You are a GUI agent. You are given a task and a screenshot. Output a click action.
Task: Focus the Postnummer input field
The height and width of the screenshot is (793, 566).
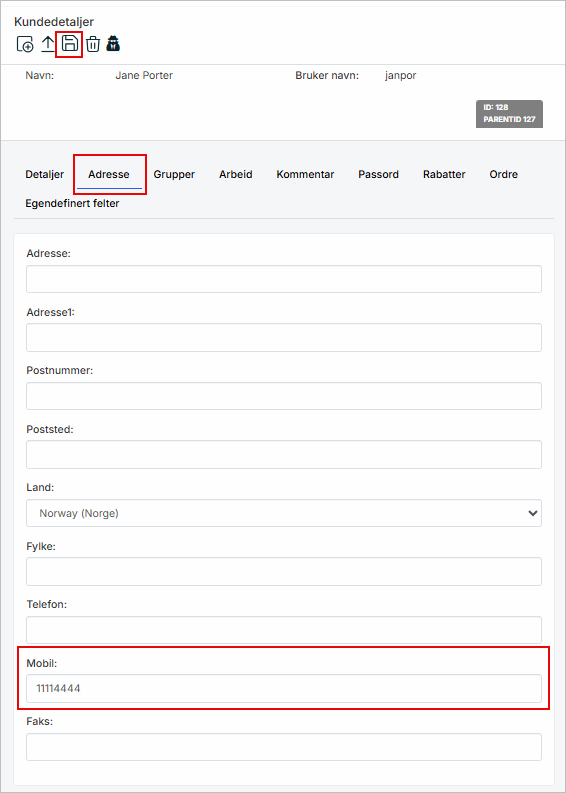click(x=284, y=396)
